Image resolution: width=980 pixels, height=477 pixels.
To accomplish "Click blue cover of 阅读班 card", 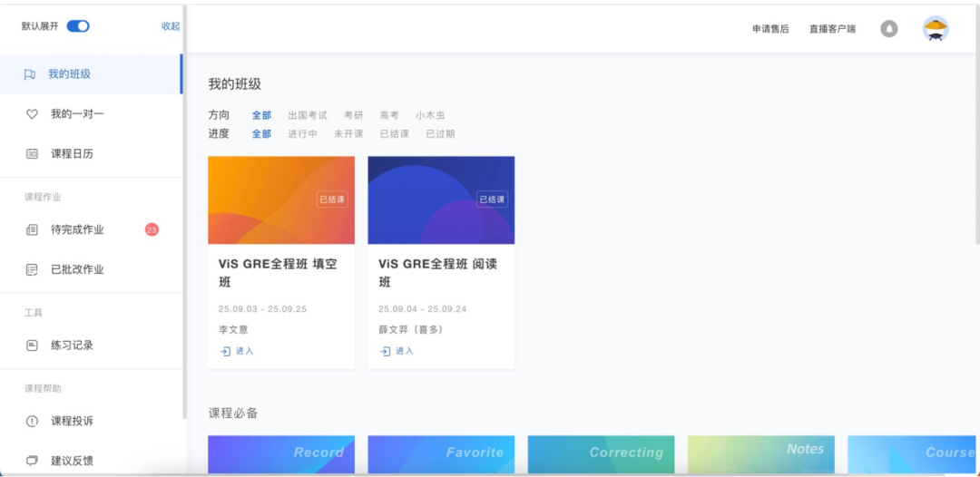I will point(441,200).
